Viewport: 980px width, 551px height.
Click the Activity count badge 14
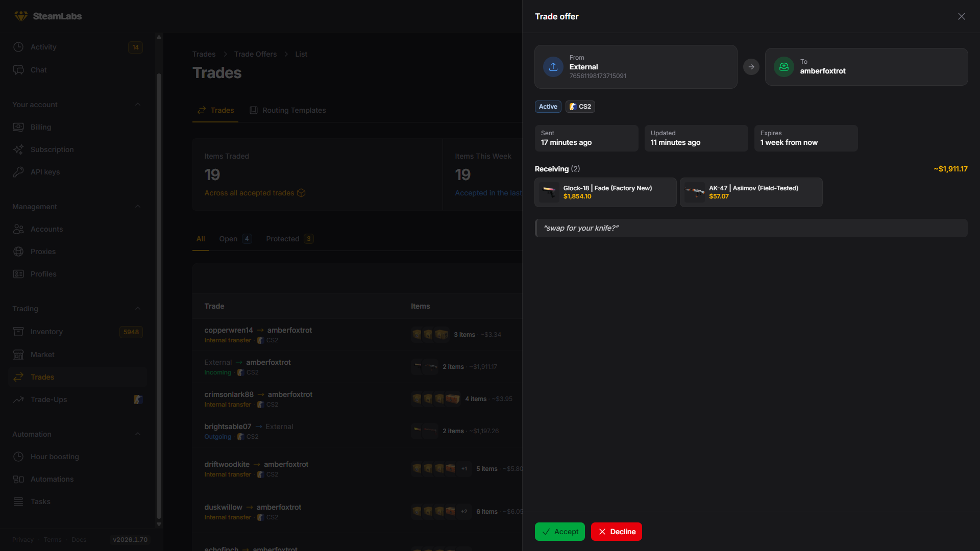tap(135, 47)
